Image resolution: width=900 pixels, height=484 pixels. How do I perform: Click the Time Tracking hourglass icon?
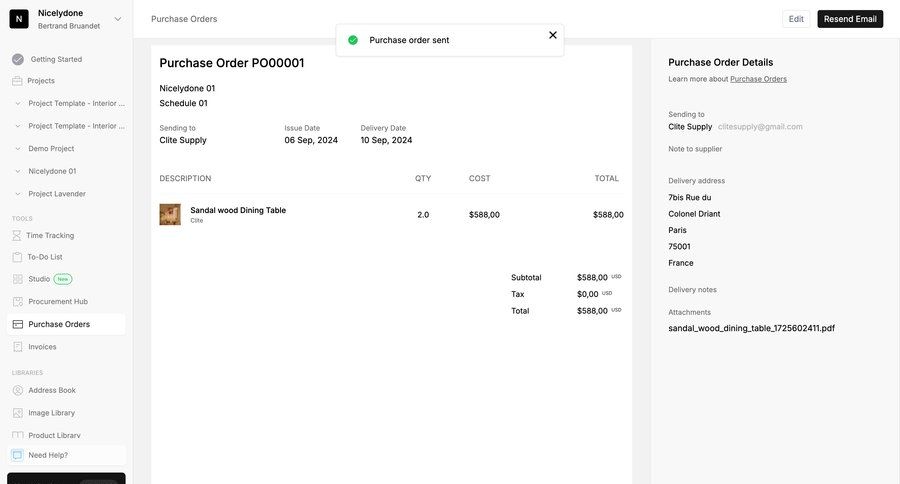click(x=17, y=235)
